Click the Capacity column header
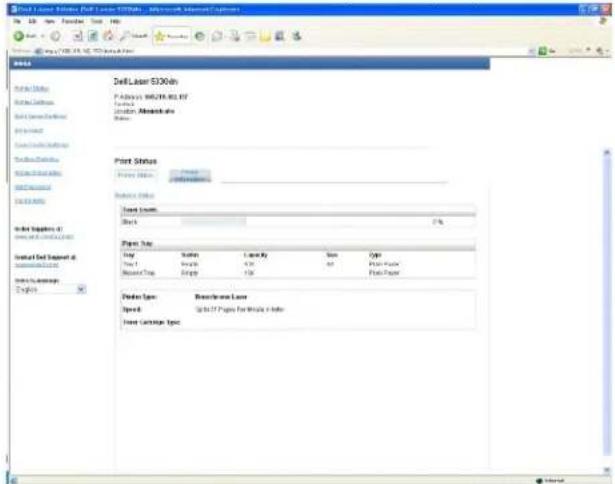 pyautogui.click(x=255, y=255)
